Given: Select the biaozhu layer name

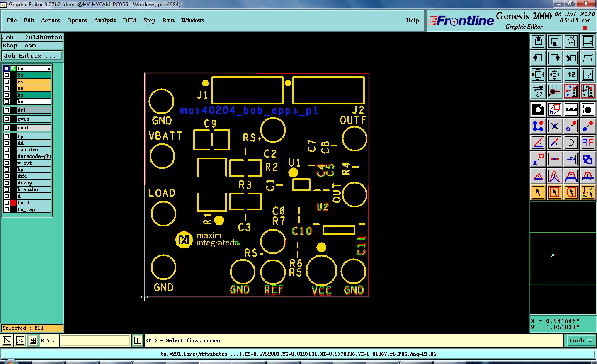Looking at the screenshot, I should pos(34,189).
